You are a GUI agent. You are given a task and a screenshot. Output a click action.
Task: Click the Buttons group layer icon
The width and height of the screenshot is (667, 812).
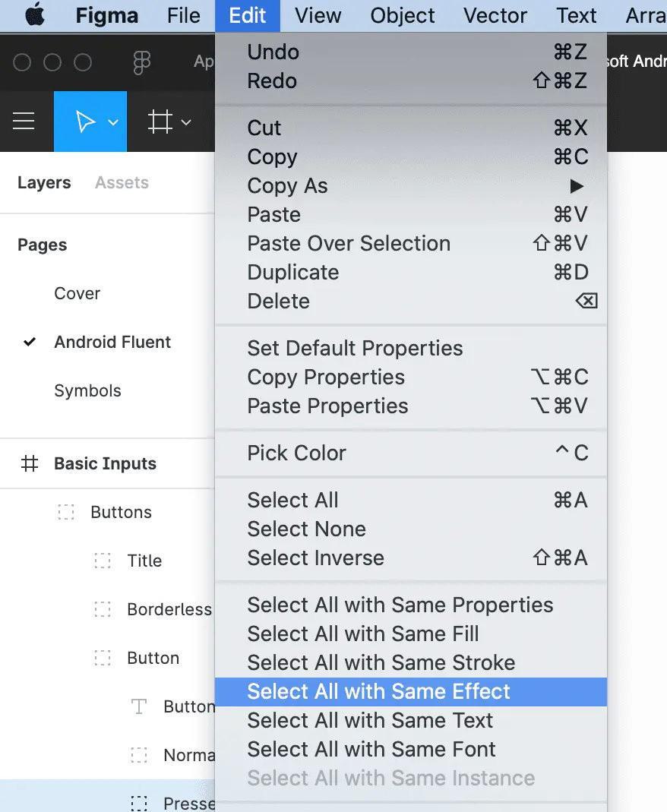[x=66, y=512]
